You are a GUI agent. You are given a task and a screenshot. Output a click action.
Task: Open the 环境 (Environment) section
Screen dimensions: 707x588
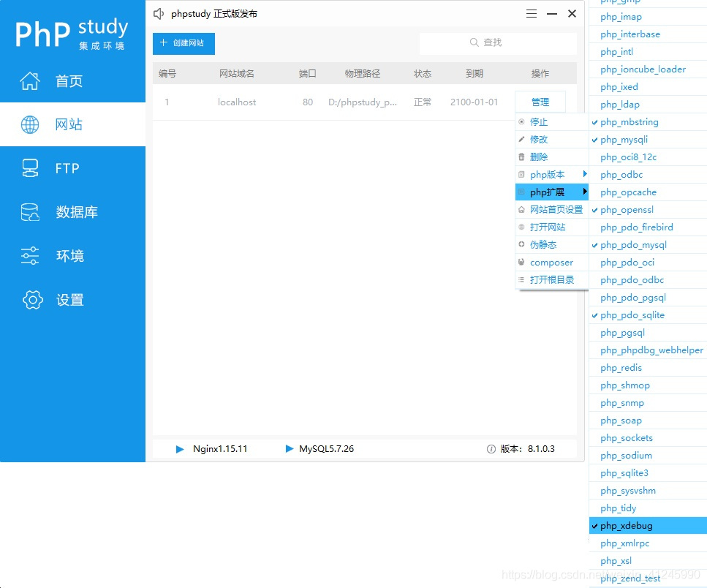click(x=69, y=256)
